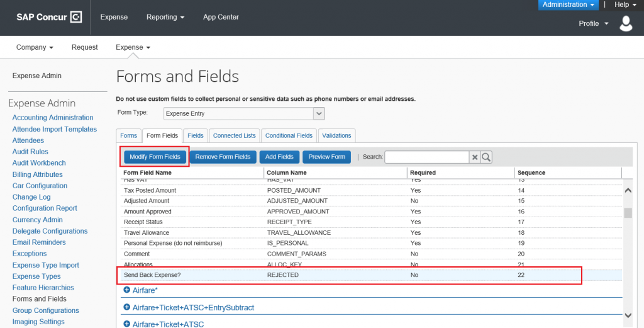The width and height of the screenshot is (644, 328).
Task: Open the Company dropdown menu
Action: (35, 47)
